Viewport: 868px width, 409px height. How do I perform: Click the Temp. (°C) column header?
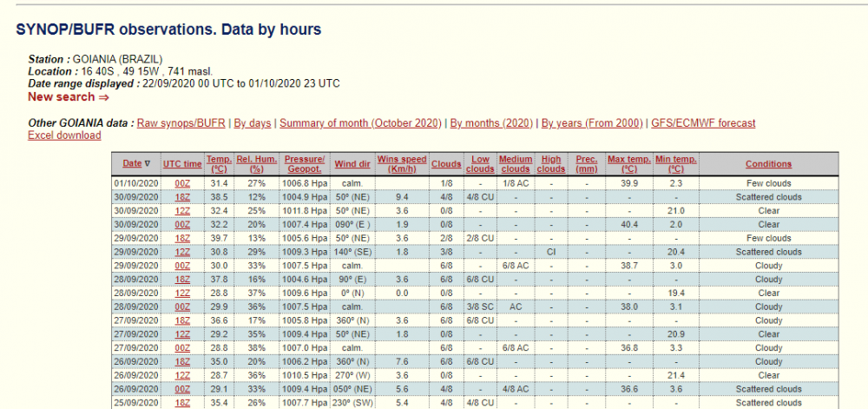220,163
